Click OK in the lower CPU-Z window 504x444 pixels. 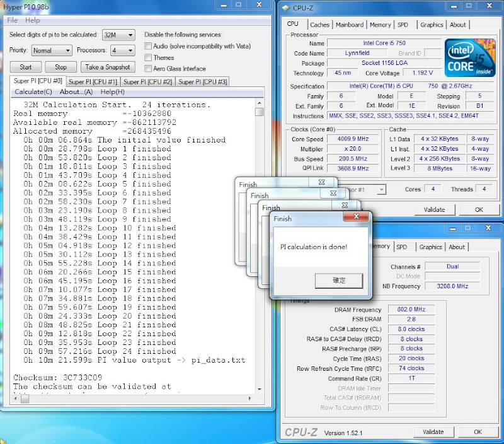(x=478, y=432)
